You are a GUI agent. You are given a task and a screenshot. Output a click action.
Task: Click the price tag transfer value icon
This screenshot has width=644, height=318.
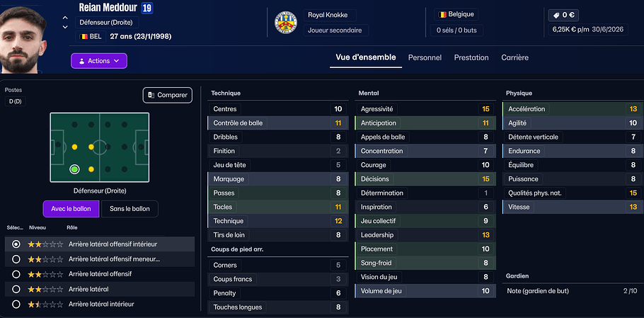(556, 14)
